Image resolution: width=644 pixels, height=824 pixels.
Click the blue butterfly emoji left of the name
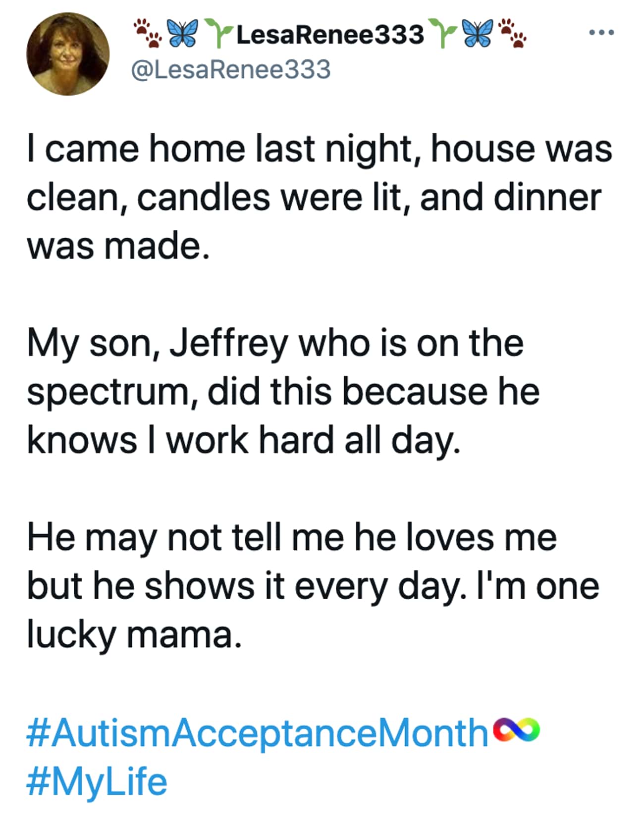coord(182,34)
